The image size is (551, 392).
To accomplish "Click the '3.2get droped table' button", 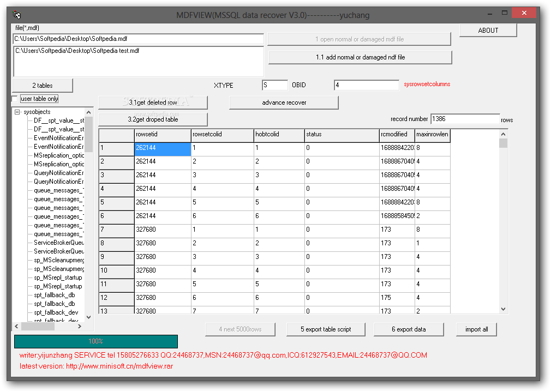I will [x=153, y=119].
